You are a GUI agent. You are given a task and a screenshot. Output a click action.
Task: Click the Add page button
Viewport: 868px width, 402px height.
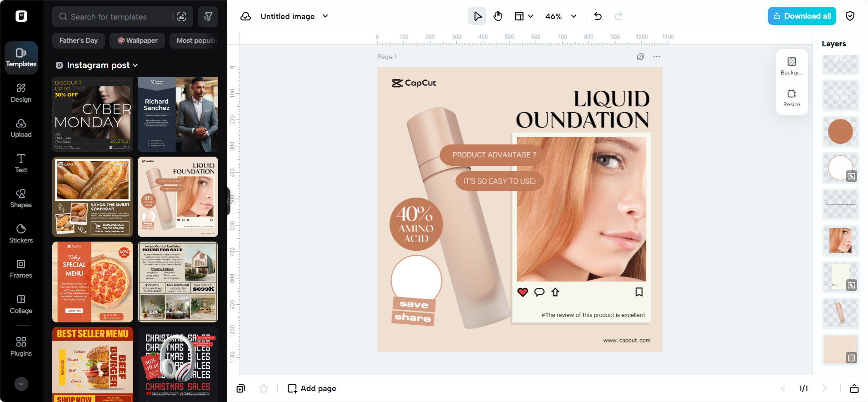[x=312, y=388]
